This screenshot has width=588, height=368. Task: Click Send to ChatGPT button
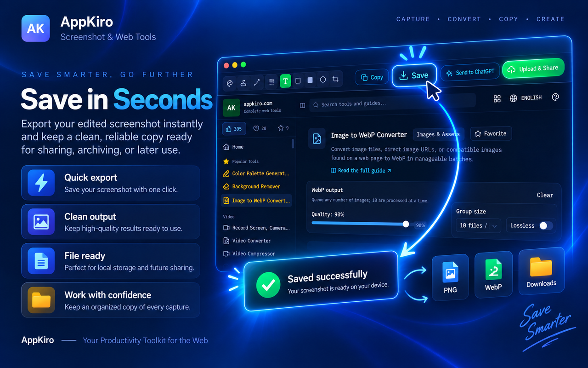(470, 72)
